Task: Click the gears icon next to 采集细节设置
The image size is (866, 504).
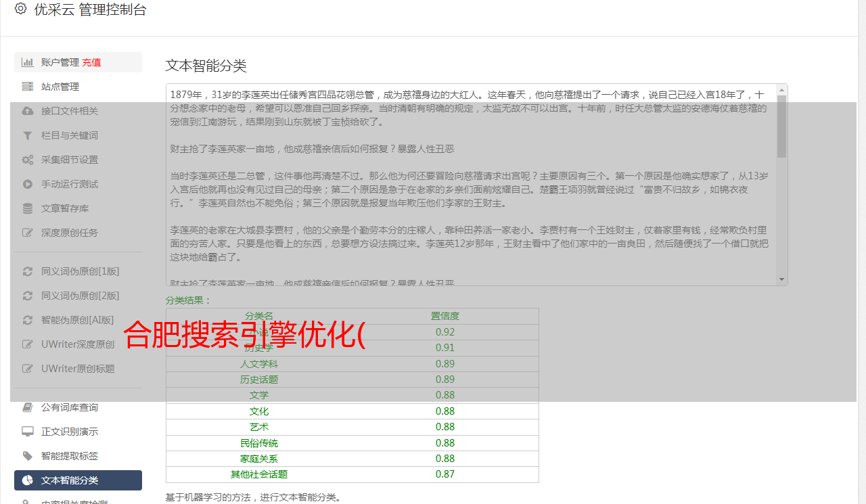Action: [x=28, y=160]
